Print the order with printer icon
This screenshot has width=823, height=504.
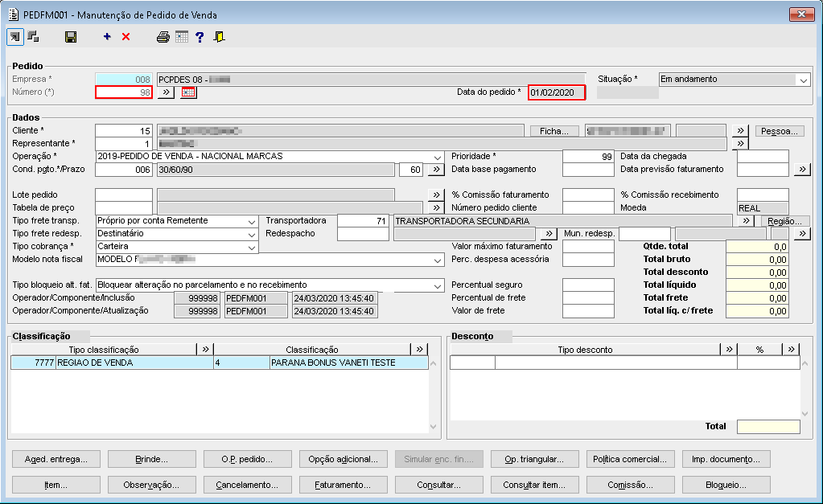(x=163, y=37)
